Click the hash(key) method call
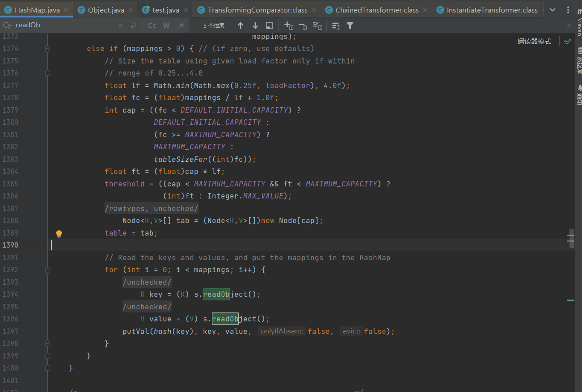Screen dimensions: 582x392 [x=174, y=331]
